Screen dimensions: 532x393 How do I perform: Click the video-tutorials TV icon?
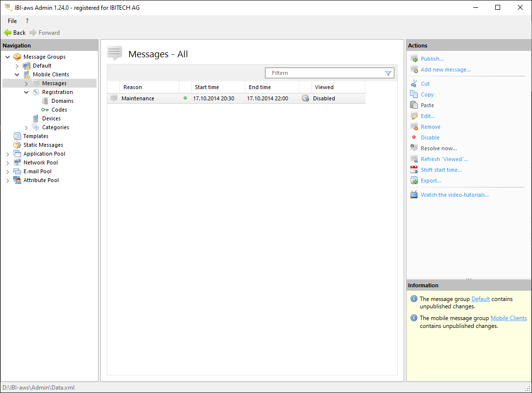pos(414,195)
